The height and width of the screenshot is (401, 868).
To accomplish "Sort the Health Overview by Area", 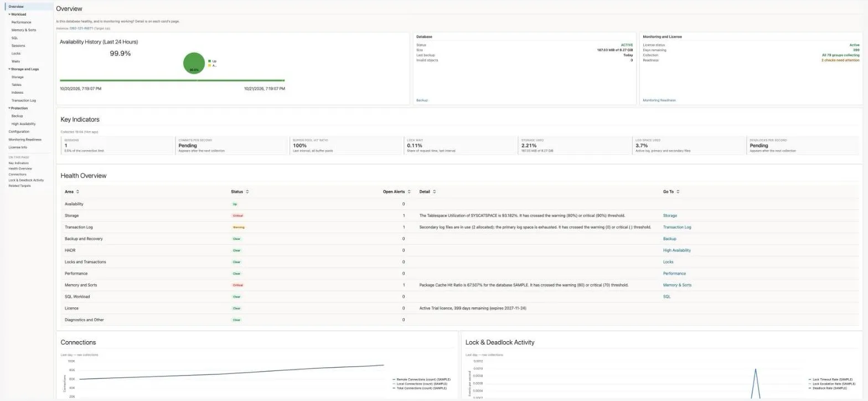I will (x=77, y=192).
